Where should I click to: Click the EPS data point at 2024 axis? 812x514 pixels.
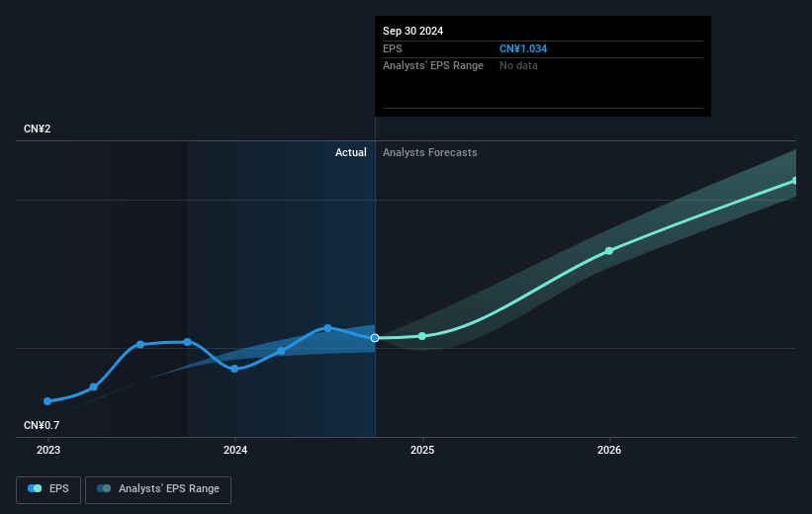click(x=234, y=369)
